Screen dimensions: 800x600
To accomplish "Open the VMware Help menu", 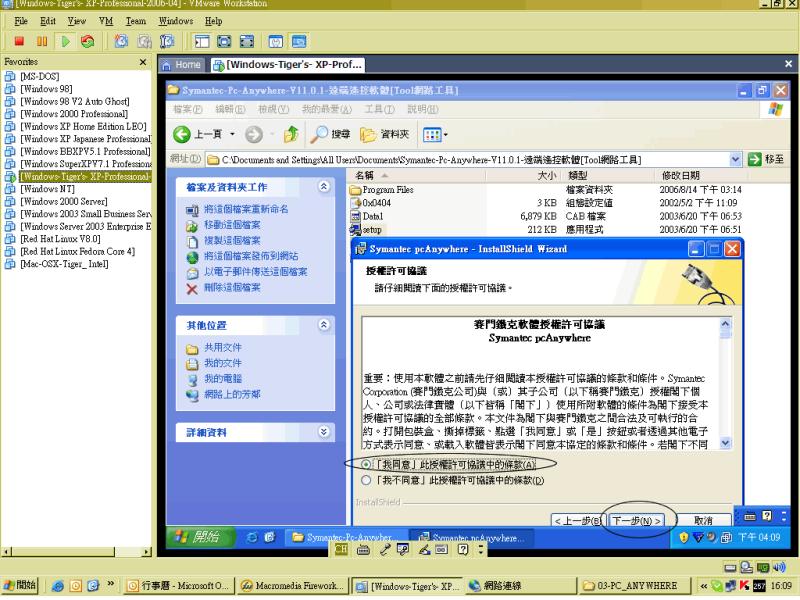I will coord(213,21).
